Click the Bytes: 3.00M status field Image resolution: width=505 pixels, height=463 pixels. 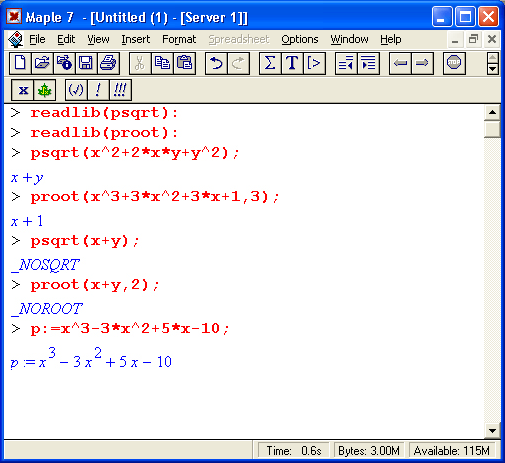pyautogui.click(x=369, y=451)
